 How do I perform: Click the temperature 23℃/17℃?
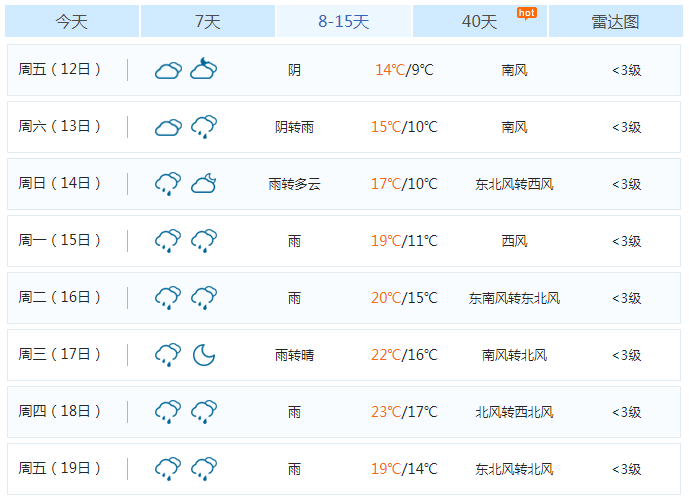point(404,412)
